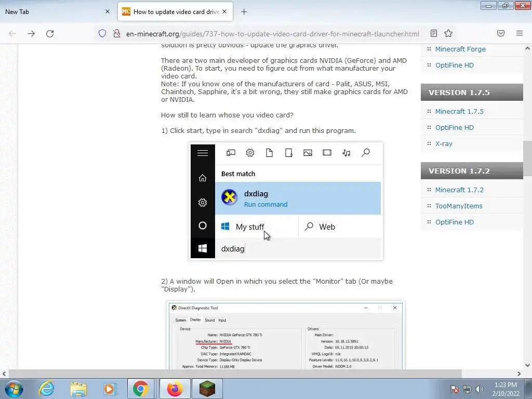Open OptiFine HD link under Version 1.7.2
Screen dimensions: 532x399
454,222
